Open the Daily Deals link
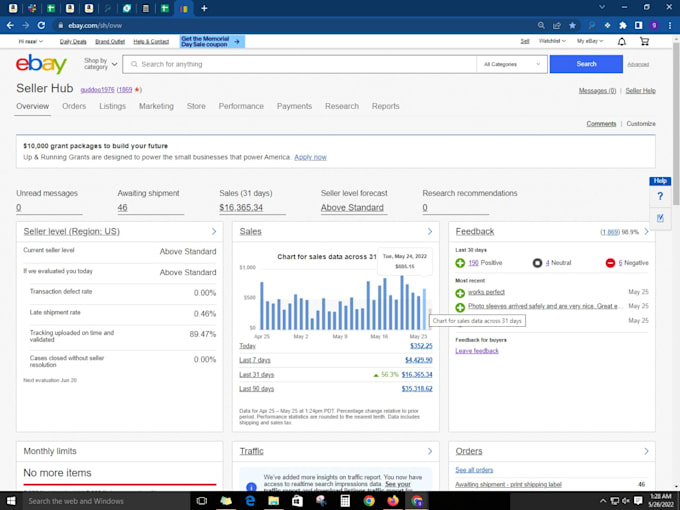The height and width of the screenshot is (510, 680). pos(73,42)
